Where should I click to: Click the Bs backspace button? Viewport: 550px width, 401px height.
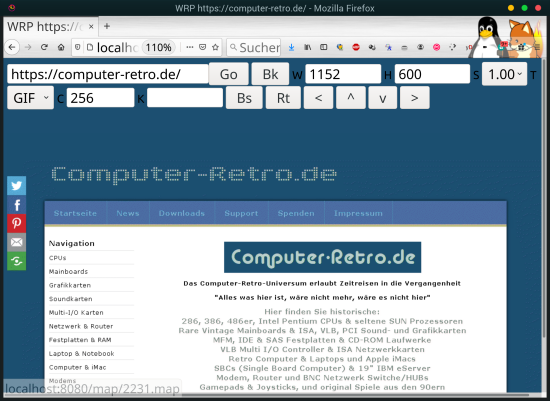pos(244,98)
